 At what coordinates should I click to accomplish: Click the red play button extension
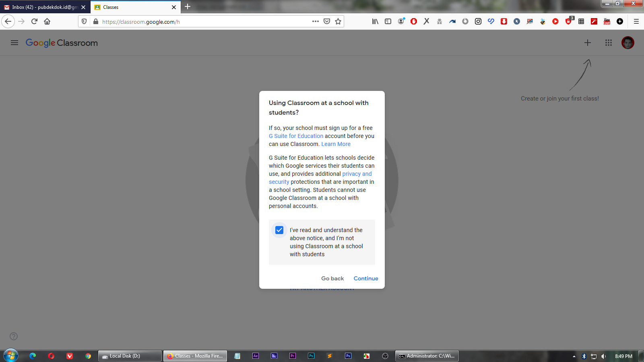[x=555, y=21]
